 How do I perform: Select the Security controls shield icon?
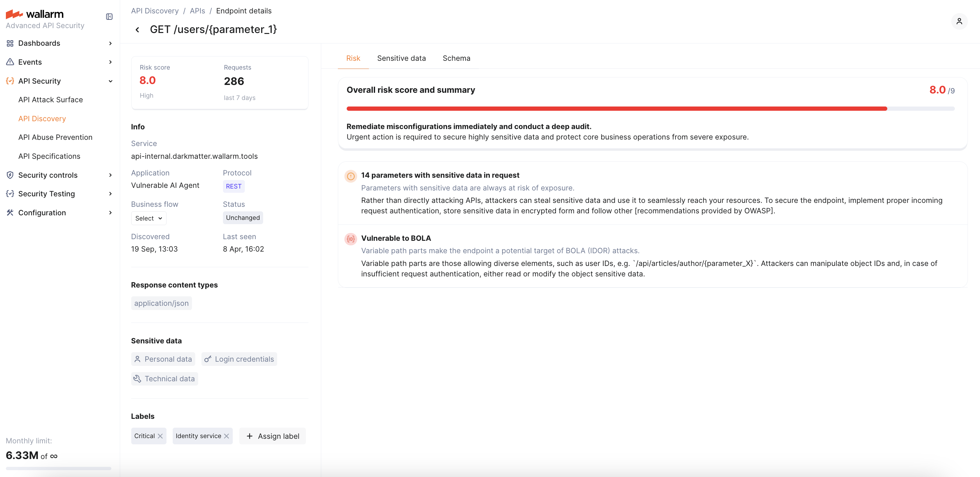point(10,175)
